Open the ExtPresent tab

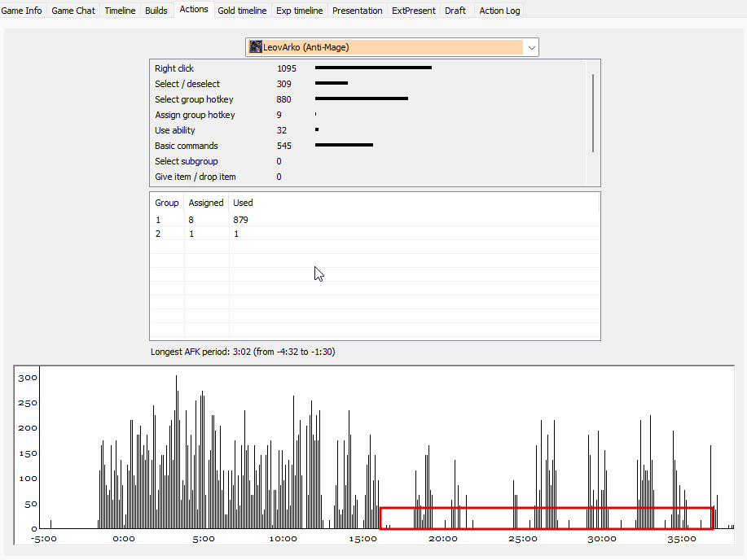414,11
